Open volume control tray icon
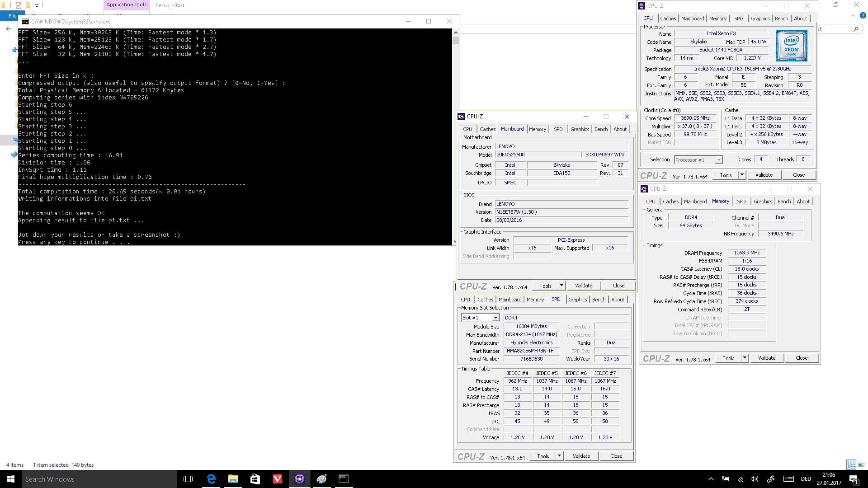This screenshot has width=868, height=488. (x=755, y=479)
